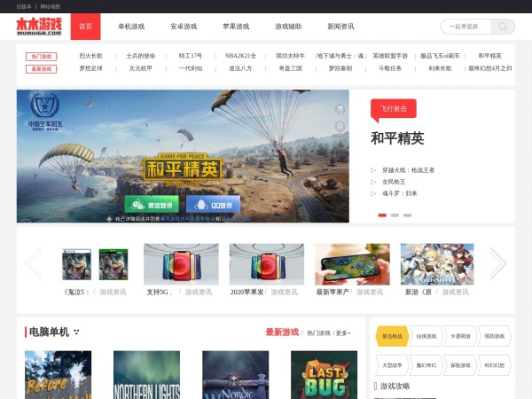Open the 道法八方 game link
Image resolution: width=532 pixels, height=399 pixels.
click(240, 68)
